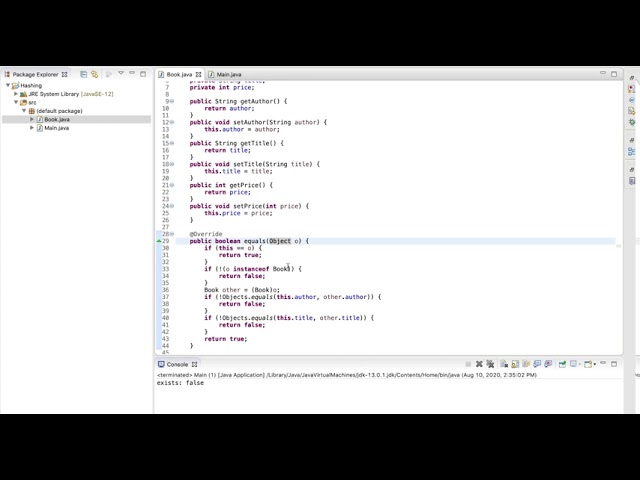Pin the Console view
Image resolution: width=640 pixels, height=480 pixels.
click(562, 364)
